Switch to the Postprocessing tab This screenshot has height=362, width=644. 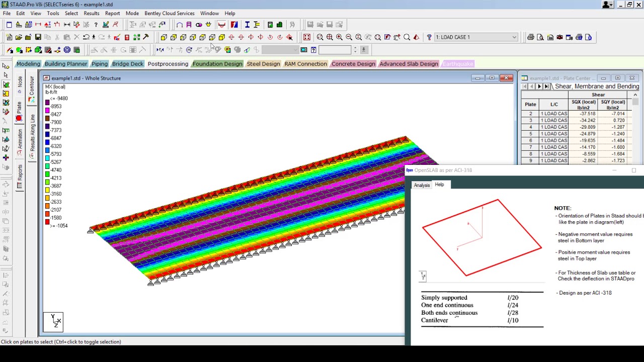pyautogui.click(x=168, y=64)
